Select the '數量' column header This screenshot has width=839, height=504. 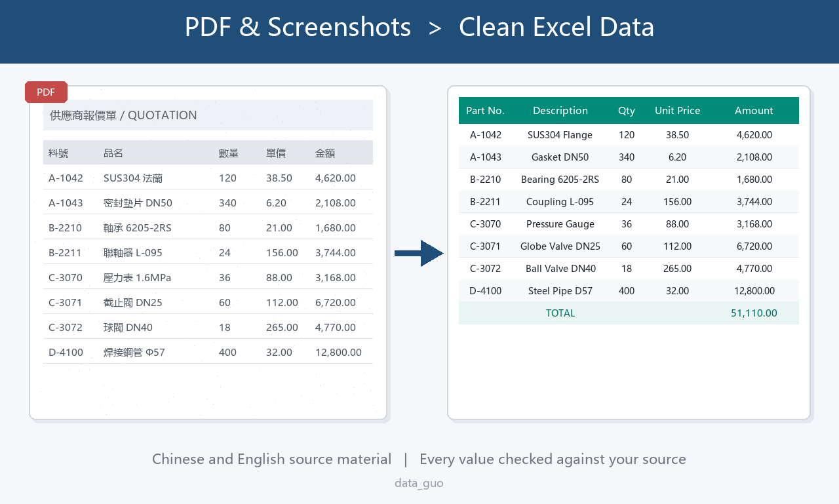[x=229, y=153]
